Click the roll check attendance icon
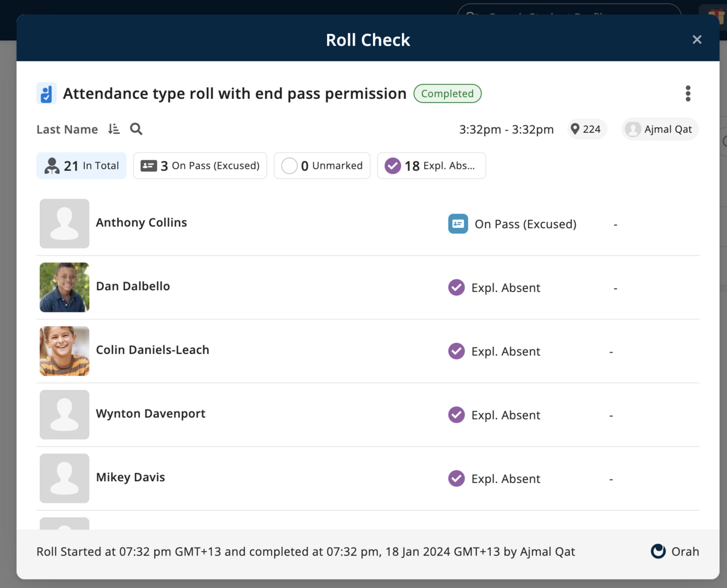727x588 pixels. click(47, 94)
